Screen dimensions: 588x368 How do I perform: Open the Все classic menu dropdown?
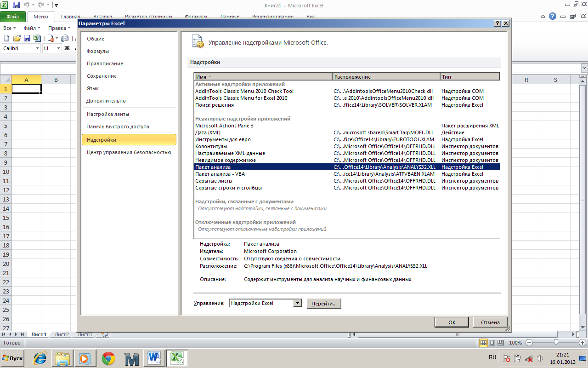click(9, 28)
